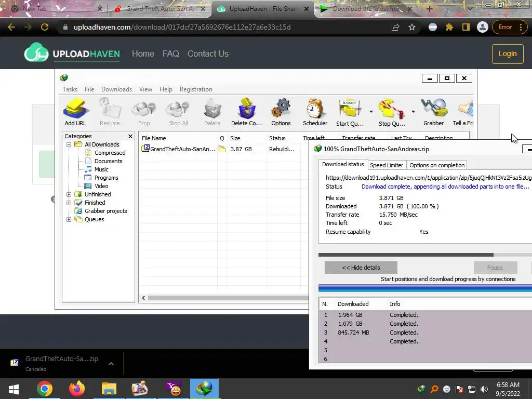Open the Windows Start button
532x399 pixels.
tap(14, 389)
